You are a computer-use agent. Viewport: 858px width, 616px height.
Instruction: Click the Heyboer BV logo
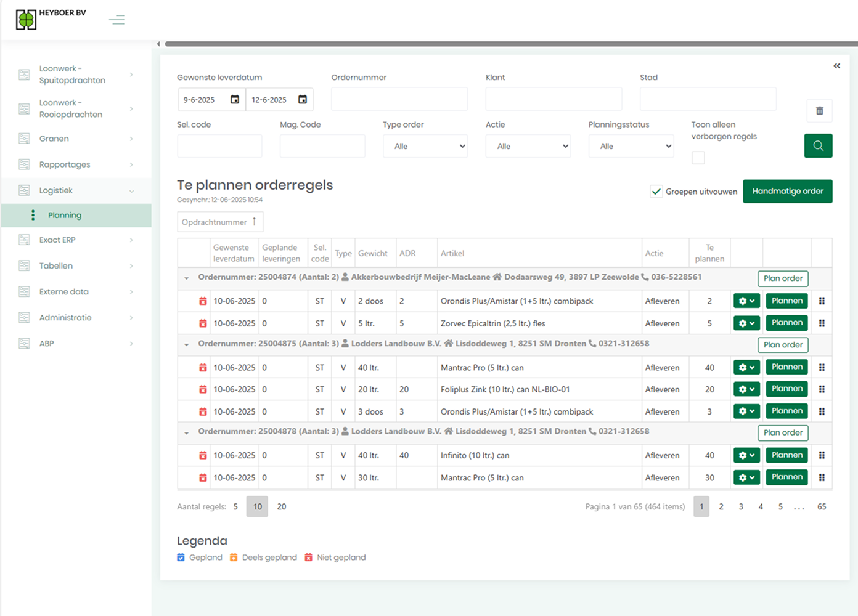click(27, 20)
